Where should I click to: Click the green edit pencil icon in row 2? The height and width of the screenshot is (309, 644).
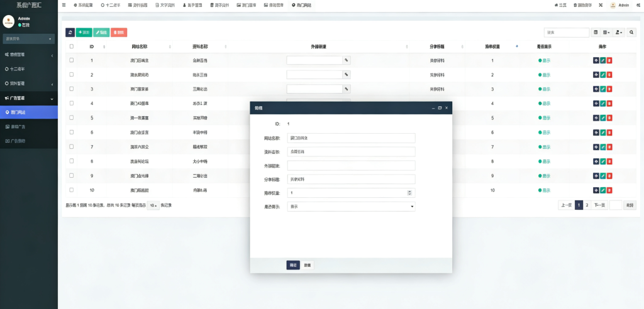[x=602, y=75]
